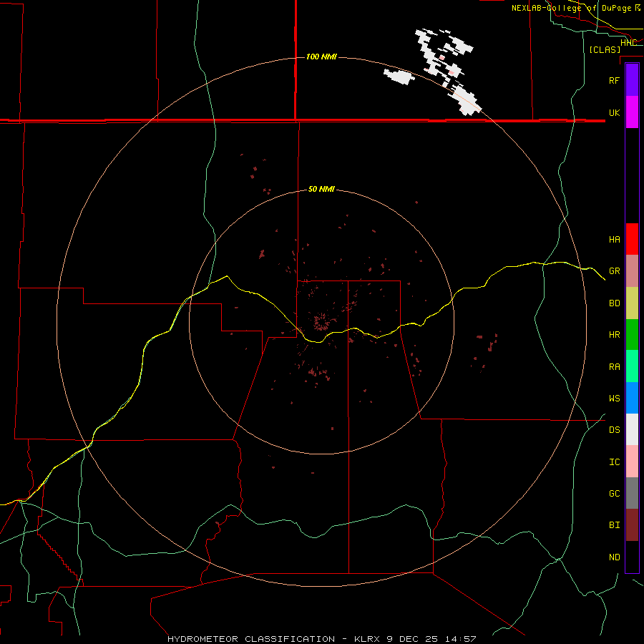
Task: Select the blue WS legend swatch
Action: pyautogui.click(x=632, y=398)
